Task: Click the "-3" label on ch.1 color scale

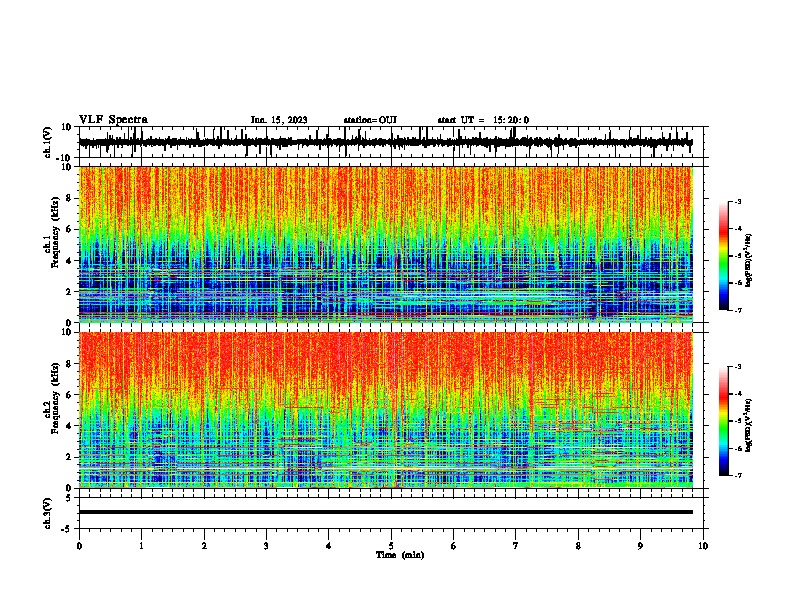Action: (x=738, y=201)
